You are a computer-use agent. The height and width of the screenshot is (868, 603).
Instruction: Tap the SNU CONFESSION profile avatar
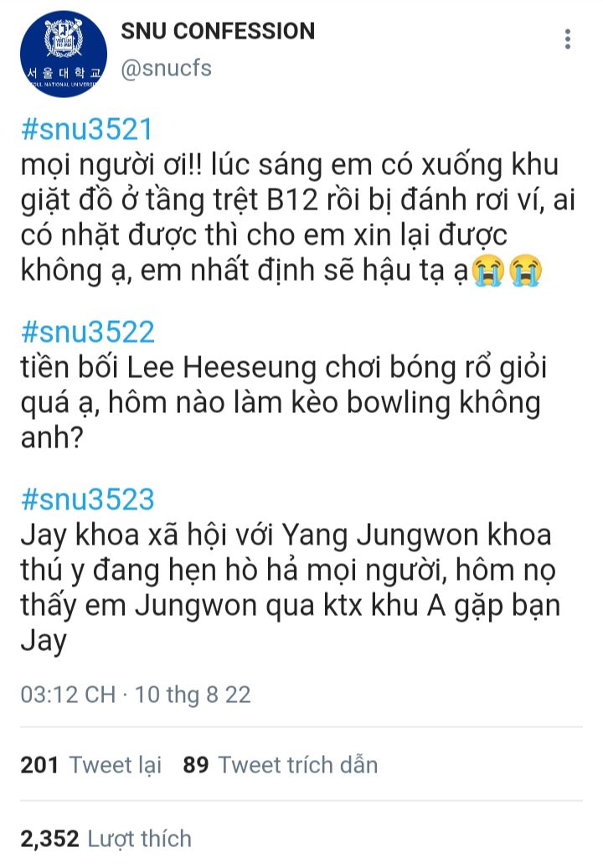tap(64, 54)
